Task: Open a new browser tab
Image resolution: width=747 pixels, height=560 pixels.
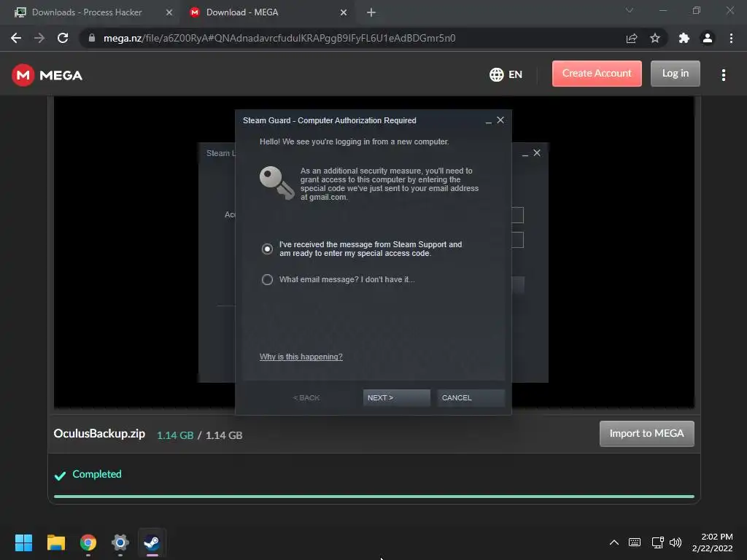Action: tap(371, 12)
